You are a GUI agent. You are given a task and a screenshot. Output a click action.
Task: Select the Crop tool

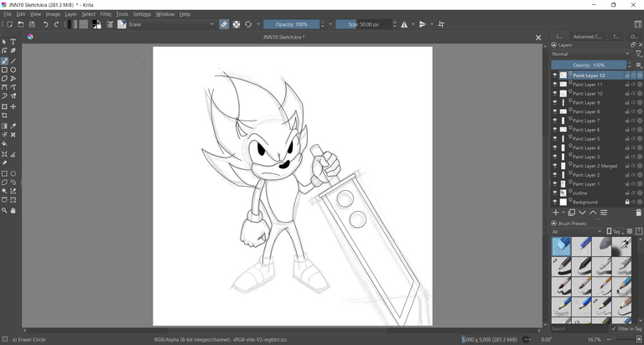pyautogui.click(x=4, y=116)
